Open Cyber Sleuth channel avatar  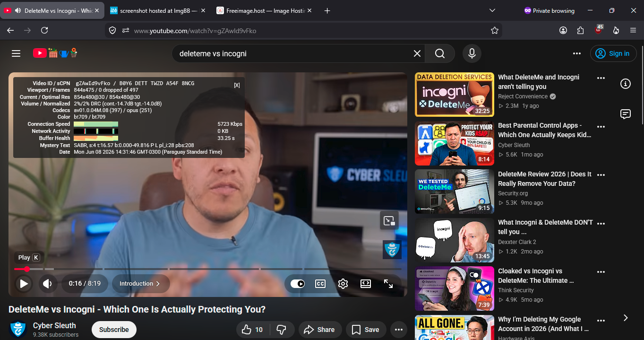(x=18, y=330)
